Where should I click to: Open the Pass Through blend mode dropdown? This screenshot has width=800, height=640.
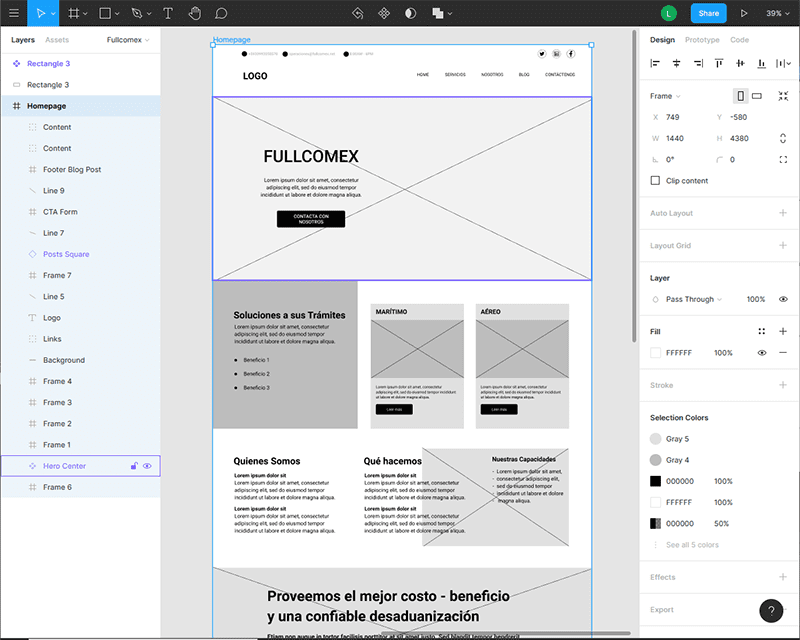(693, 299)
